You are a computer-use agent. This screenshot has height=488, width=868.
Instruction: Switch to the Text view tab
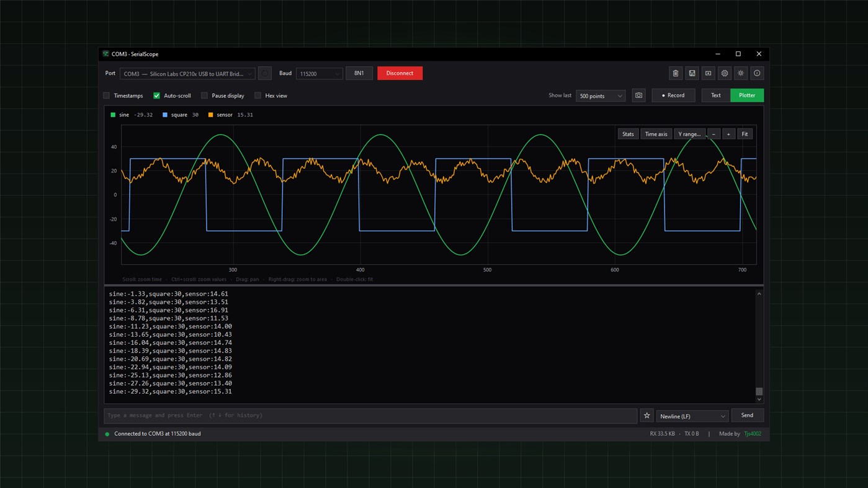click(x=716, y=95)
